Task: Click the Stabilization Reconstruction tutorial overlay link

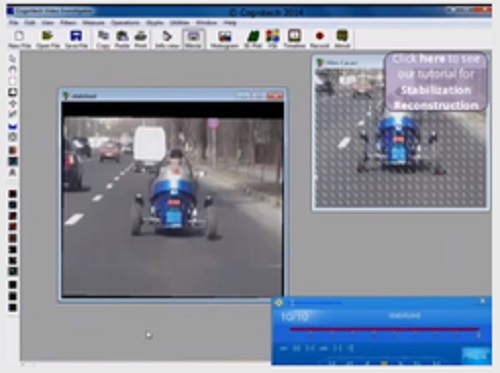Action: point(436,82)
